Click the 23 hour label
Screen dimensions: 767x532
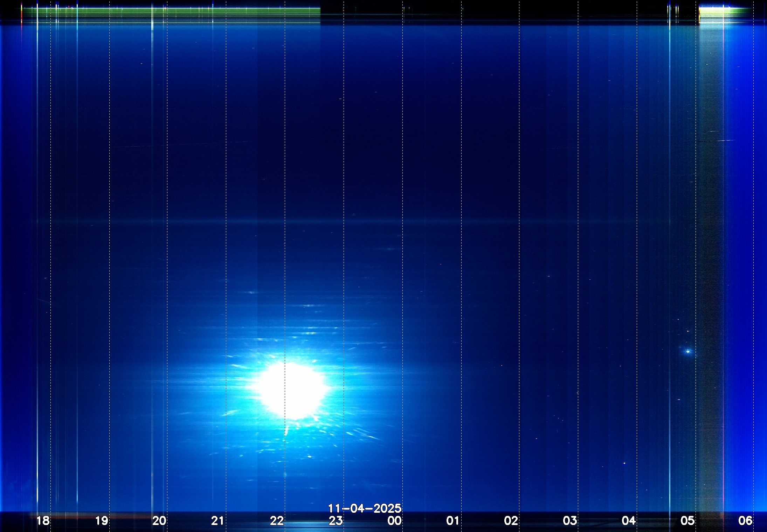pos(336,521)
